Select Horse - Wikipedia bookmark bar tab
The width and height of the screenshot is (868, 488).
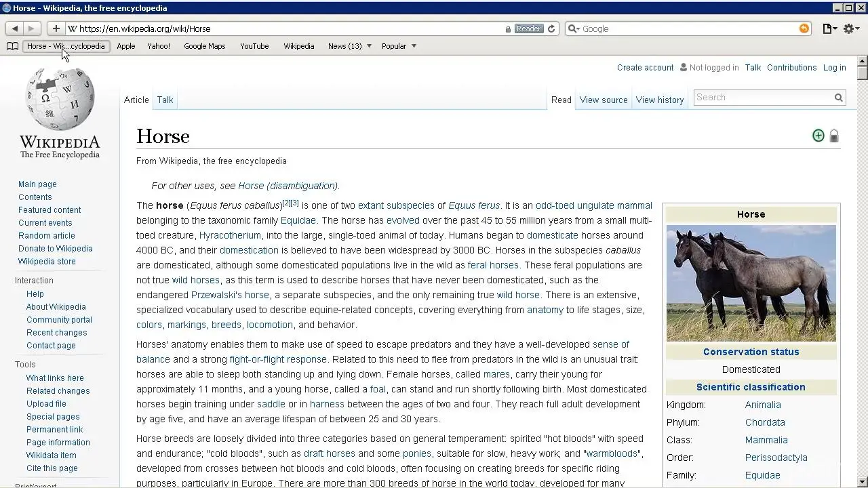(x=66, y=46)
